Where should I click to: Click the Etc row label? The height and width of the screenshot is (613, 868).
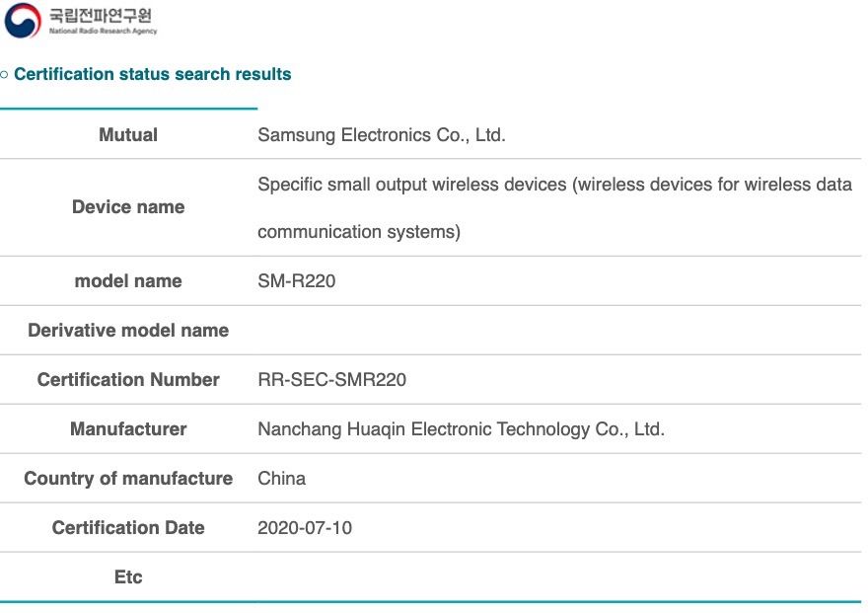(x=128, y=576)
